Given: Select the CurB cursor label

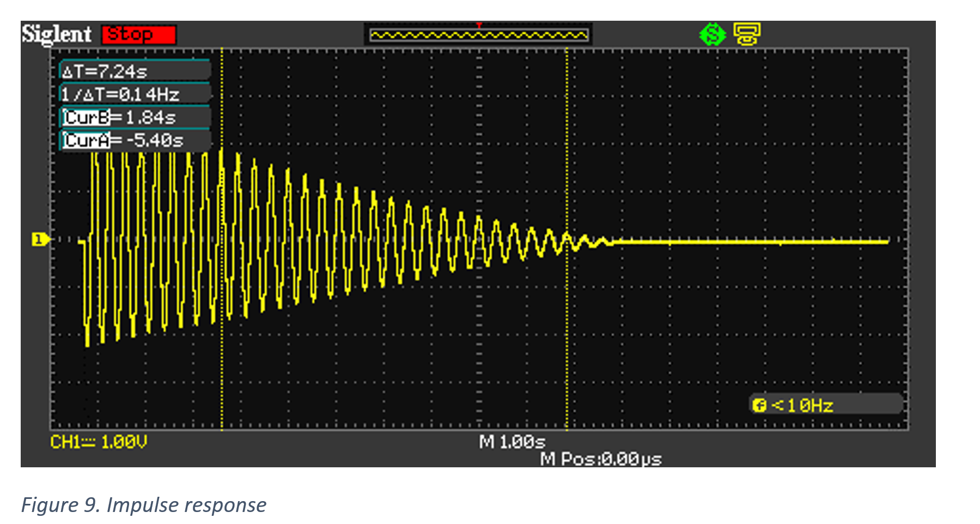Looking at the screenshot, I should (87, 117).
